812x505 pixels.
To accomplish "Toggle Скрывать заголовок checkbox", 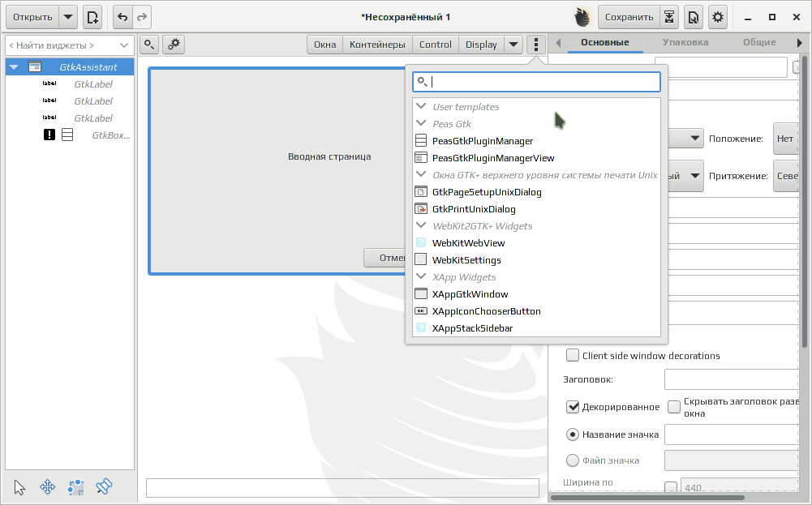I will pyautogui.click(x=674, y=407).
